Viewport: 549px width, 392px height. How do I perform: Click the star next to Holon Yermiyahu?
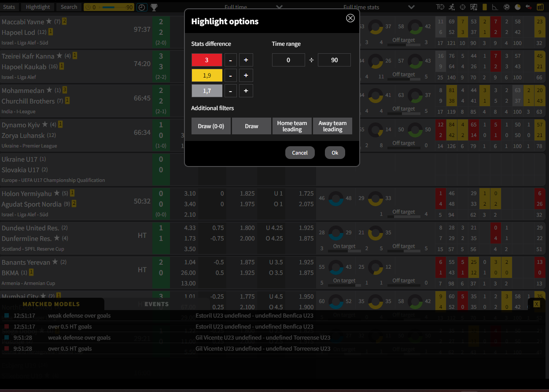[57, 193]
